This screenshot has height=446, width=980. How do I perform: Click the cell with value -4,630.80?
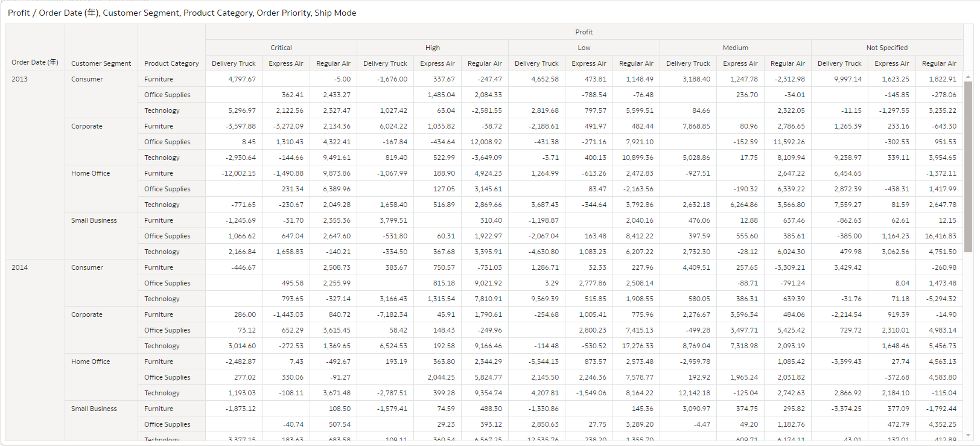tap(536, 252)
